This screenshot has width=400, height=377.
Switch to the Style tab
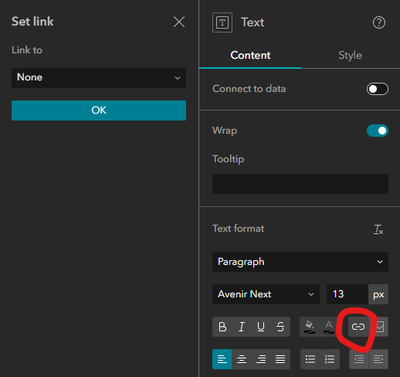point(350,55)
